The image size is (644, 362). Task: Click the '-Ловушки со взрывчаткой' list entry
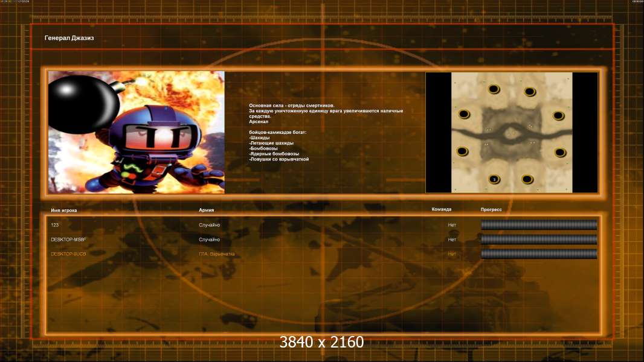click(x=279, y=159)
